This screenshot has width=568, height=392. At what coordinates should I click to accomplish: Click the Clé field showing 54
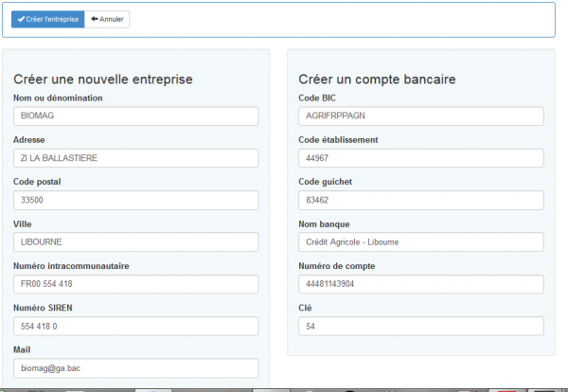coord(421,326)
